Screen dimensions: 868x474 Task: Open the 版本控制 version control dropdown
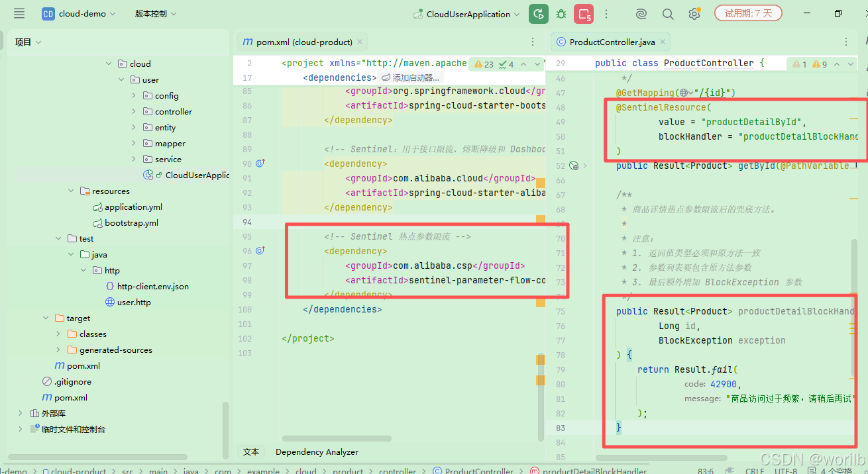pos(156,14)
